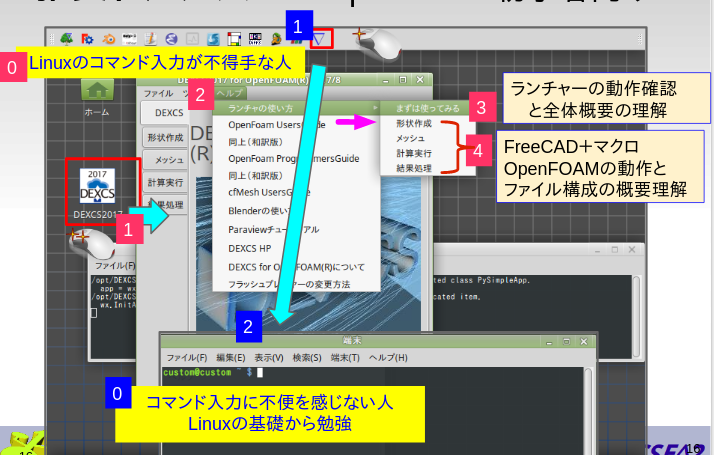Open the ホーム home folder desktop icon
This screenshot has height=455, width=714.
click(97, 97)
